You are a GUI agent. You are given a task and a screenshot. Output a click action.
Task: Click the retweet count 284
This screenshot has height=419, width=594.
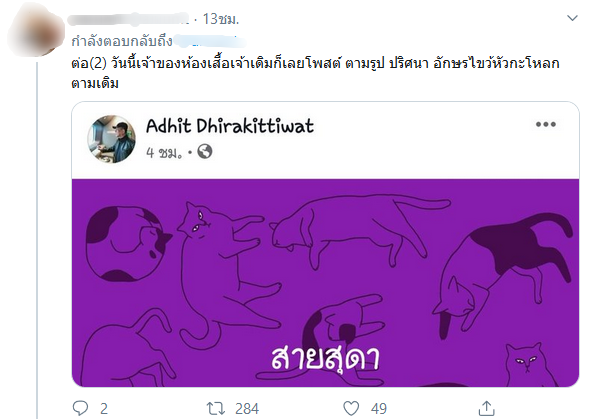[247, 409]
